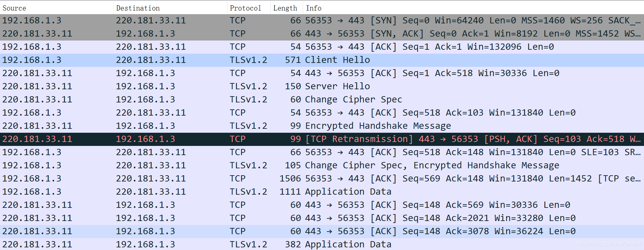The width and height of the screenshot is (644, 250).
Task: Click length value 150 in Server Hello row
Action: (293, 86)
